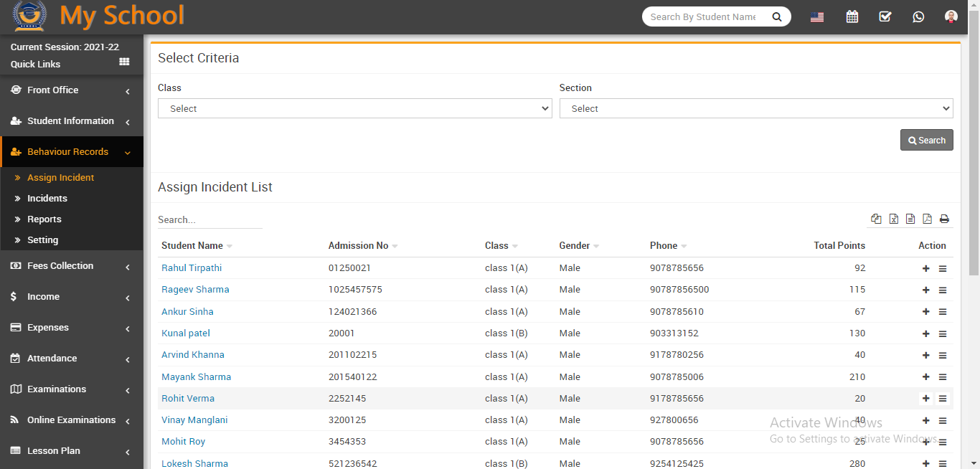Export list to Excel file
Image resolution: width=980 pixels, height=469 pixels.
[x=893, y=219]
